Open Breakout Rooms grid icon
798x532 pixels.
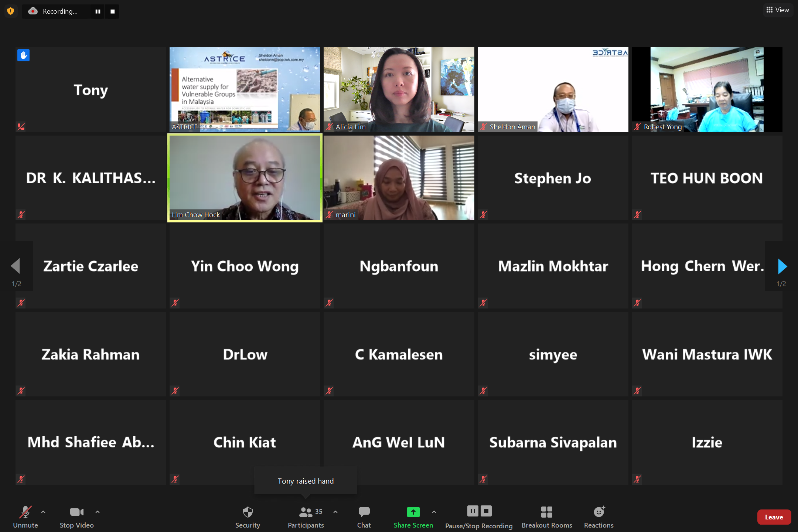pyautogui.click(x=546, y=512)
